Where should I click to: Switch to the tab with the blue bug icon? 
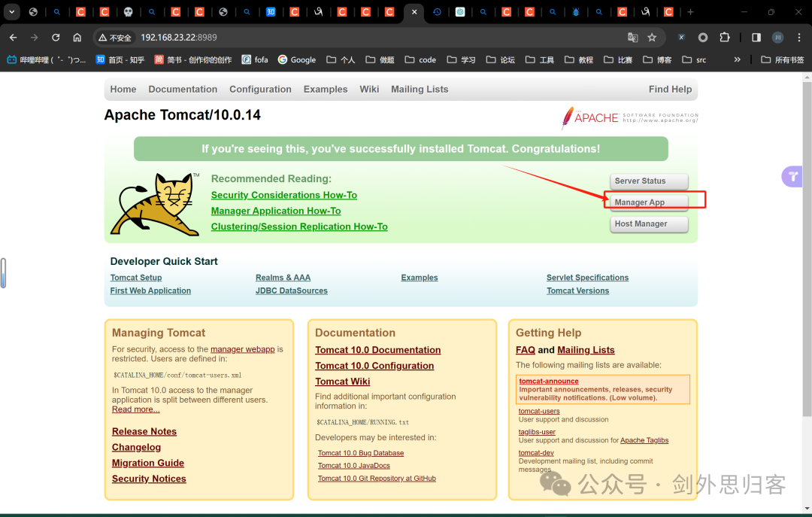coord(576,12)
